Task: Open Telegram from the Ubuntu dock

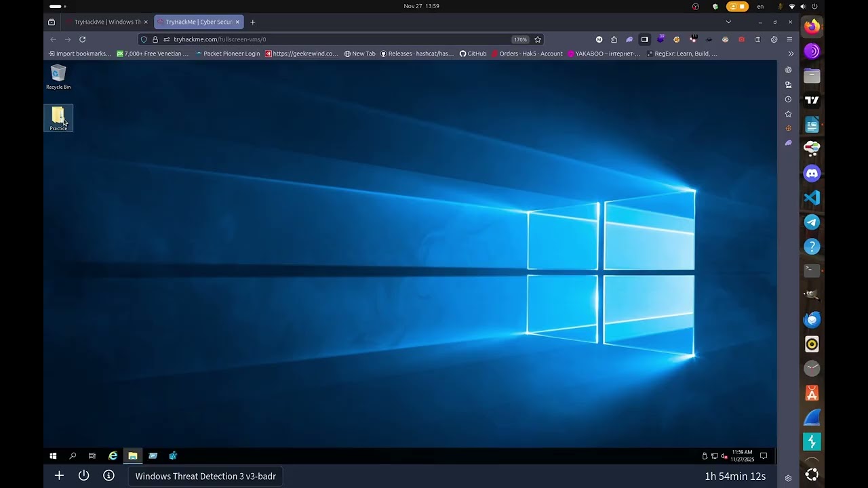Action: (x=812, y=222)
